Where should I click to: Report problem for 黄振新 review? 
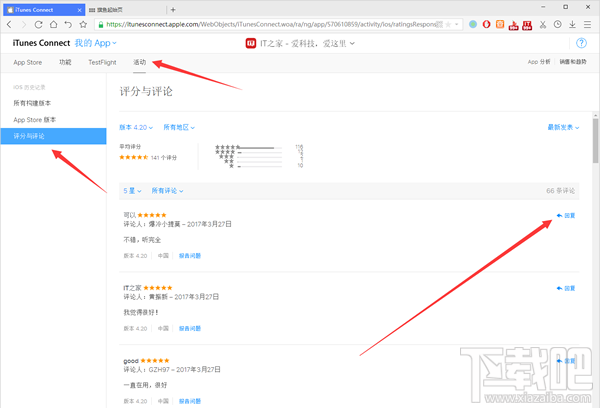[190, 328]
